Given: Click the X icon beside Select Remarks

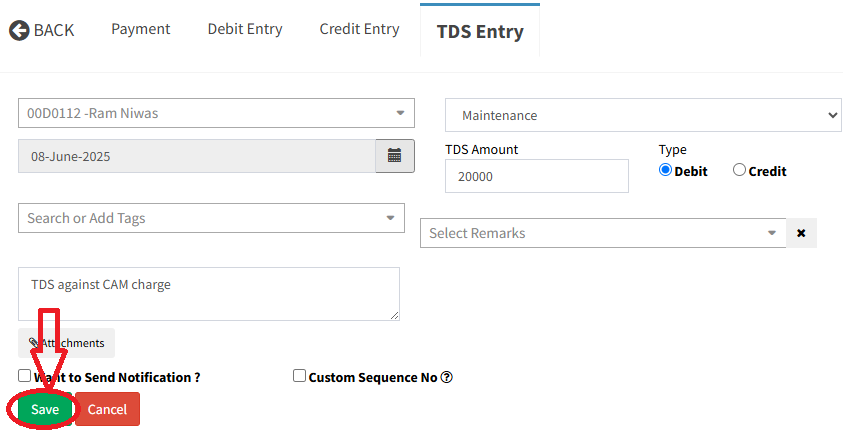Looking at the screenshot, I should (801, 233).
